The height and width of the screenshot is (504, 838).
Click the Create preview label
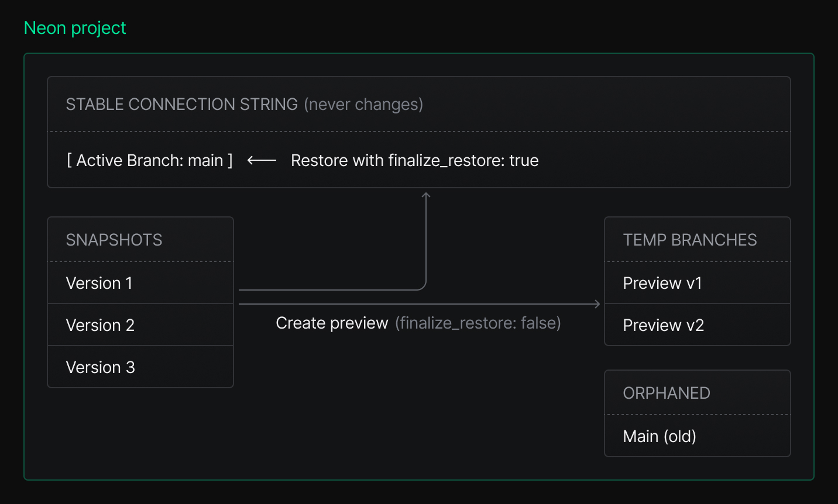coord(332,323)
